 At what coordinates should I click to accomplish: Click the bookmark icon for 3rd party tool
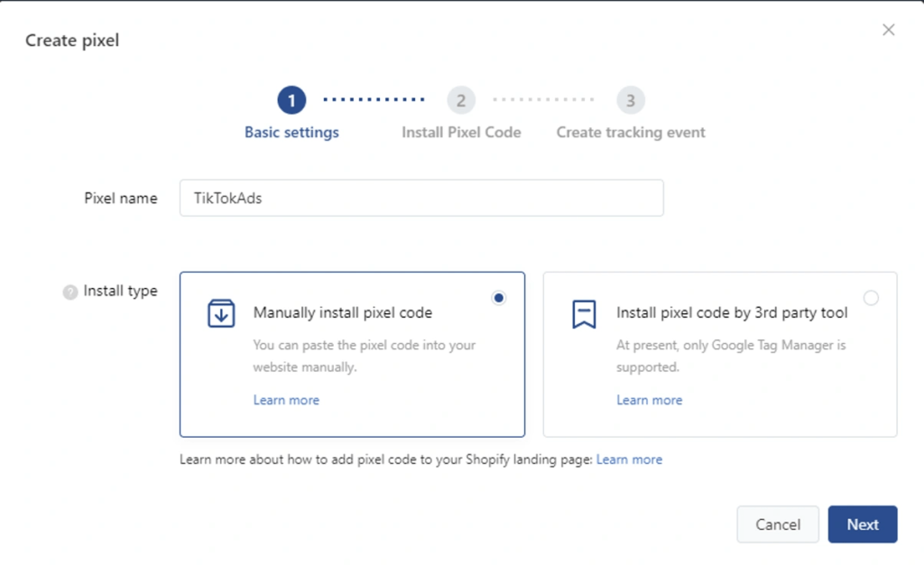point(584,313)
